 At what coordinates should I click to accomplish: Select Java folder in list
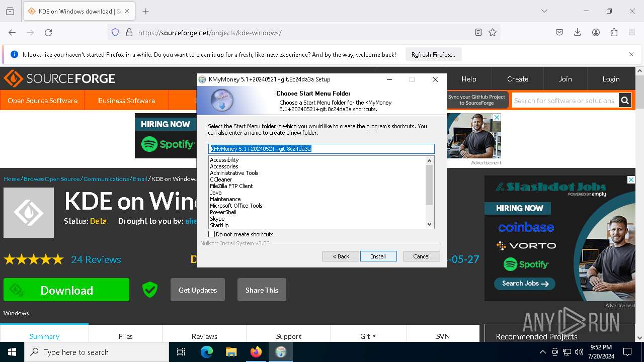click(215, 193)
